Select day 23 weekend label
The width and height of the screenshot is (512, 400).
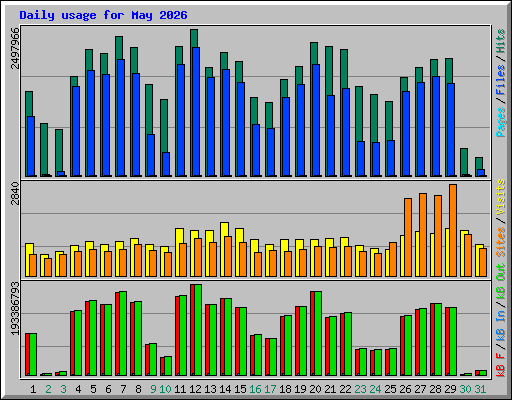coord(360,389)
